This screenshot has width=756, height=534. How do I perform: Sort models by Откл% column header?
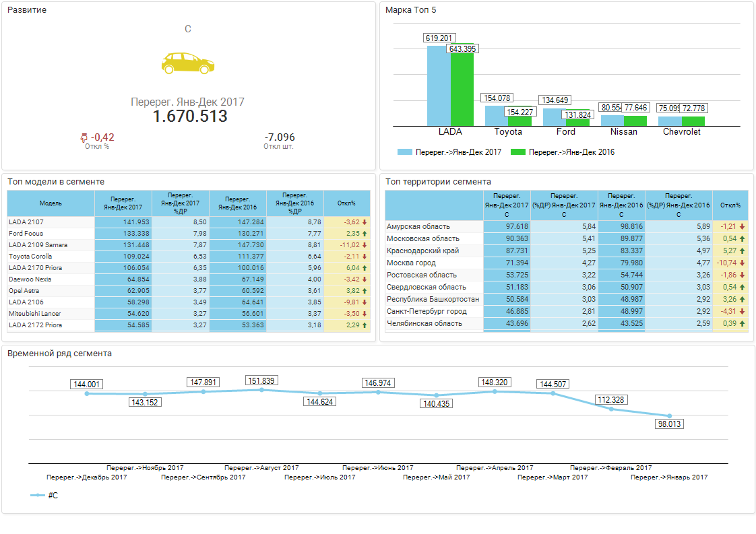click(x=346, y=203)
